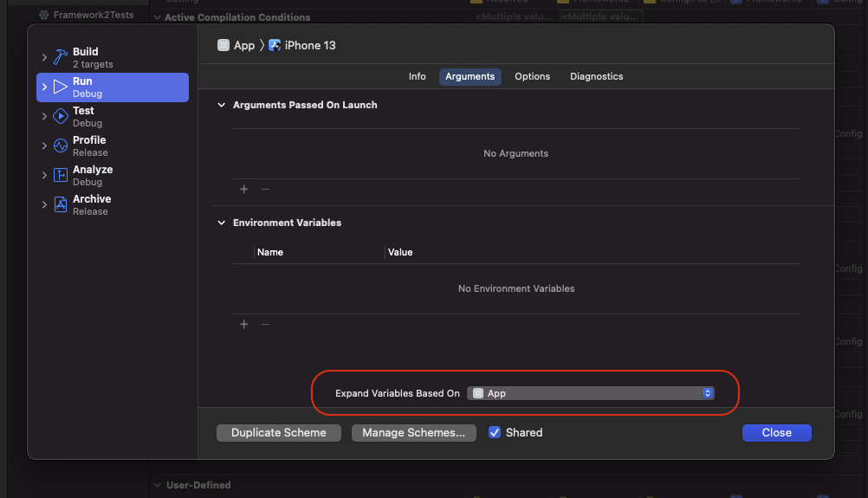This screenshot has width=868, height=498.
Task: Click the App scheme icon in breadcrumb
Action: coord(223,45)
